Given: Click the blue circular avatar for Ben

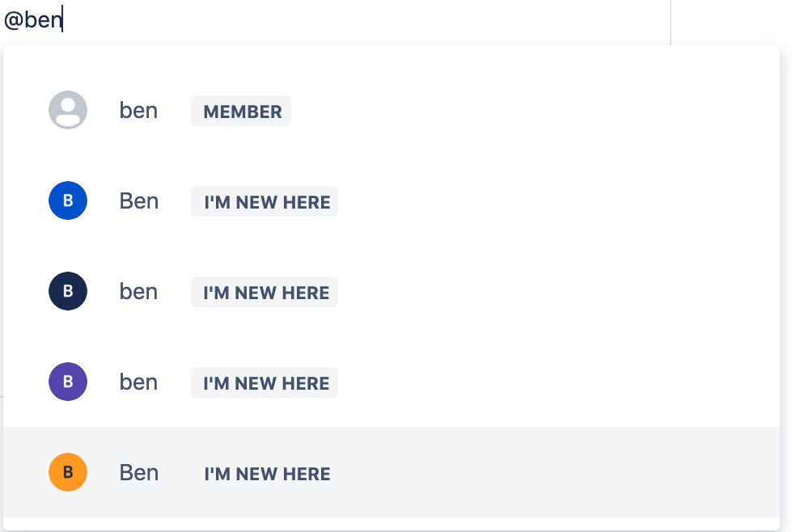Looking at the screenshot, I should pyautogui.click(x=67, y=201).
